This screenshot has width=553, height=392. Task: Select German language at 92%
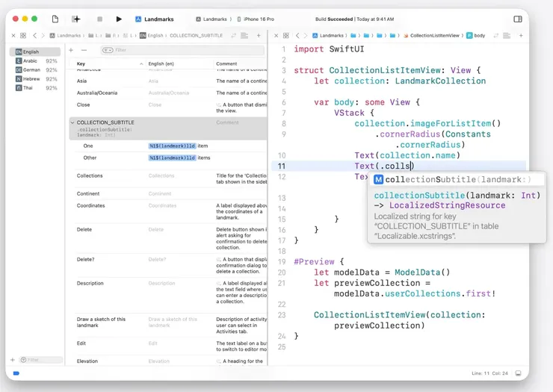click(x=35, y=69)
